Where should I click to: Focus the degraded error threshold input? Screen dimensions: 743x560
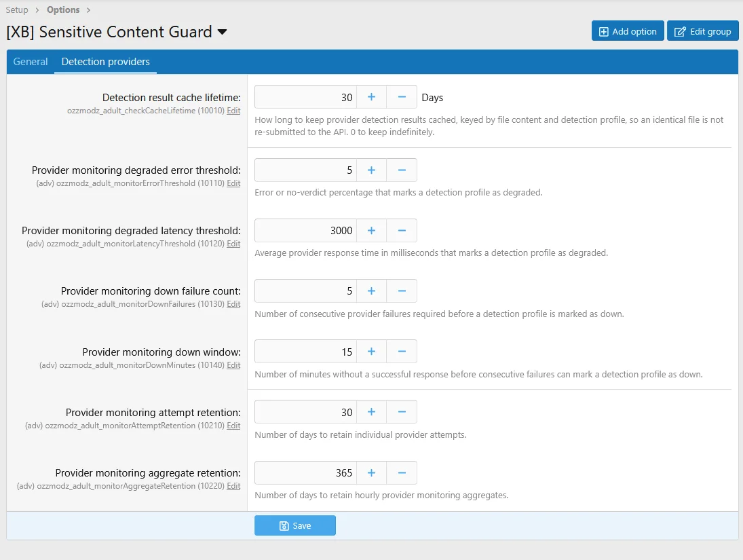305,170
